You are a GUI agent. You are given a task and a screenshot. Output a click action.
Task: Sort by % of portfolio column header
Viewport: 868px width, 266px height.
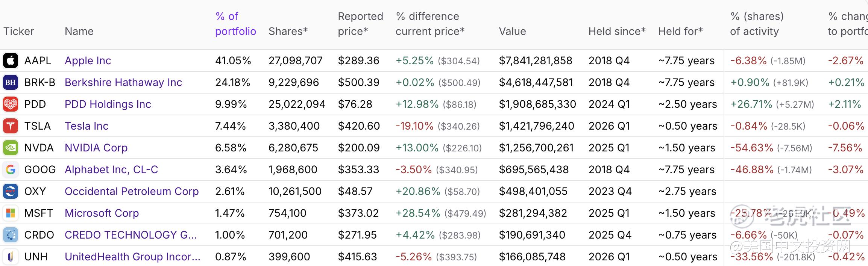click(x=235, y=24)
